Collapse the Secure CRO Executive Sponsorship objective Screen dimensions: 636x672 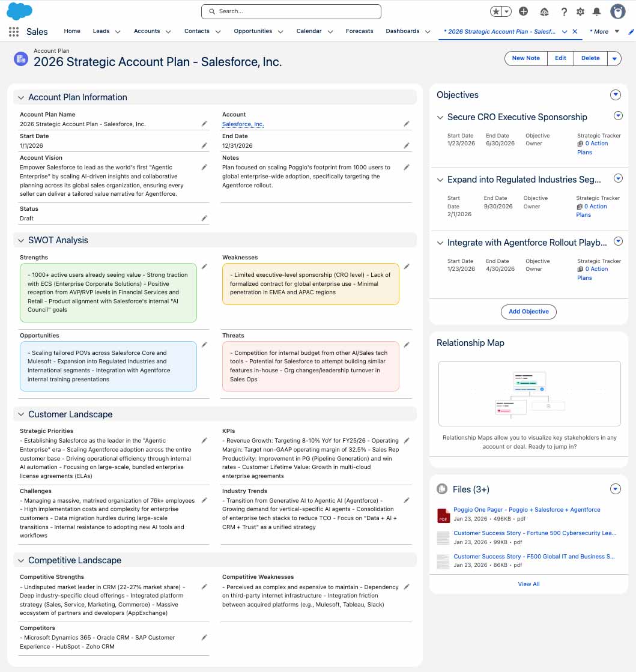(x=440, y=118)
